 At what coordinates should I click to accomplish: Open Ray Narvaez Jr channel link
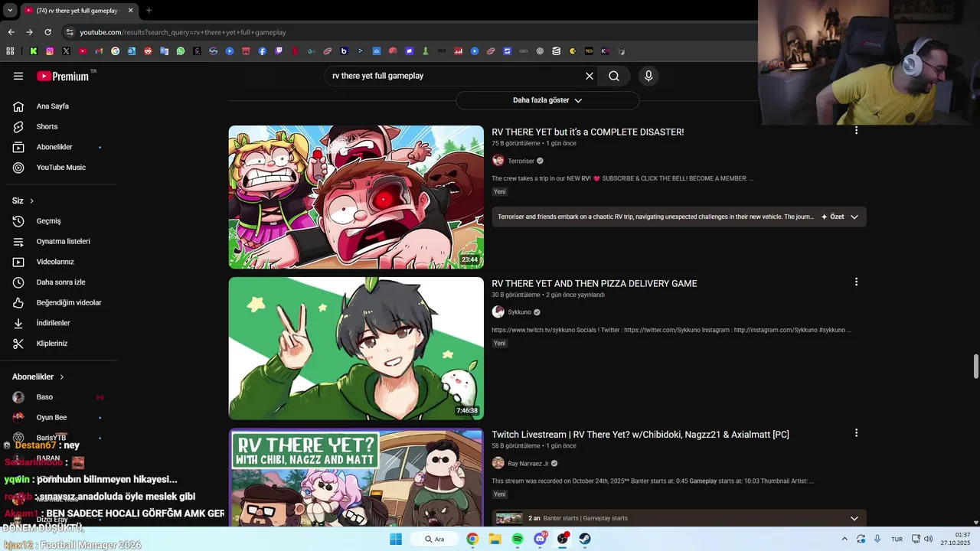528,464
